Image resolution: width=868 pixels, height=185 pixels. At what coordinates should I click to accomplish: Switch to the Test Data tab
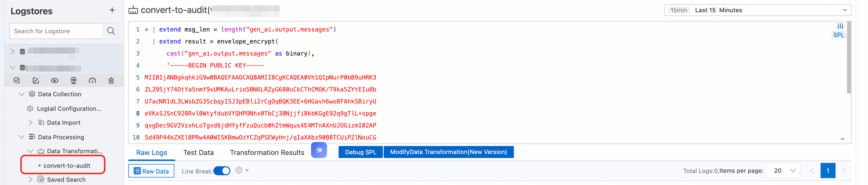198,152
